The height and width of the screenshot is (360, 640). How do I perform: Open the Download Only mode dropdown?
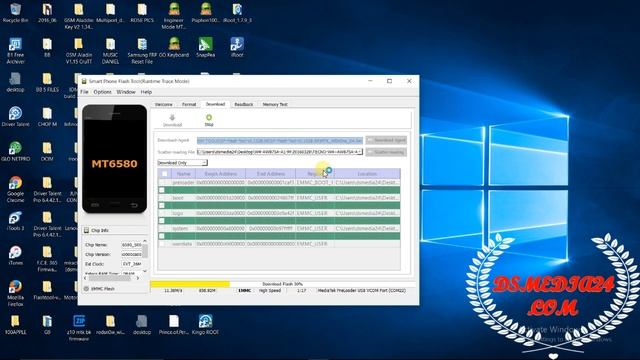(182, 163)
